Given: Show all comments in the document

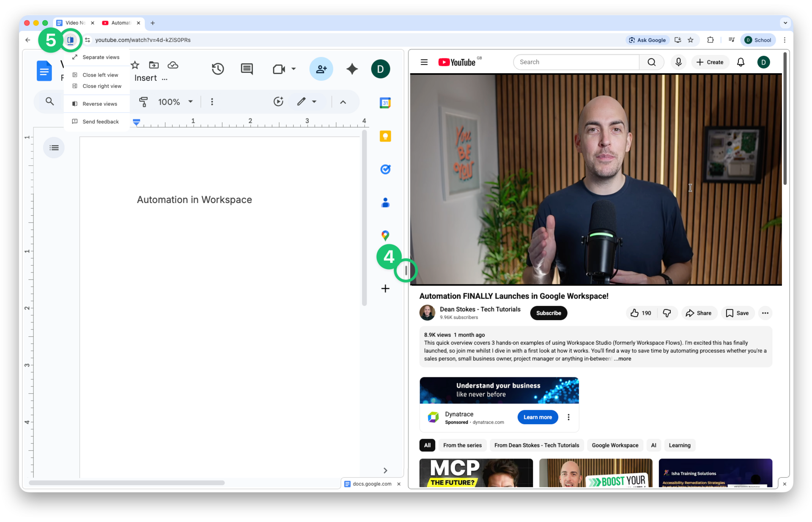Looking at the screenshot, I should point(247,69).
